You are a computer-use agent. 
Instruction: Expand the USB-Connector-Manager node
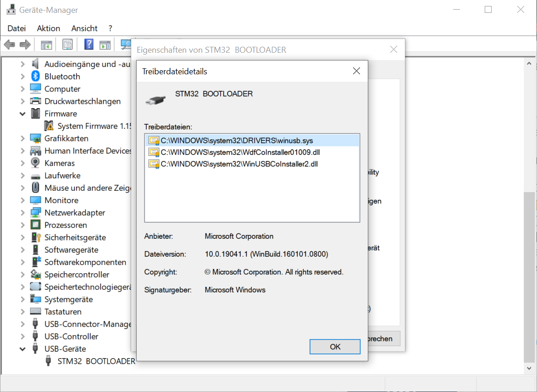tap(22, 324)
